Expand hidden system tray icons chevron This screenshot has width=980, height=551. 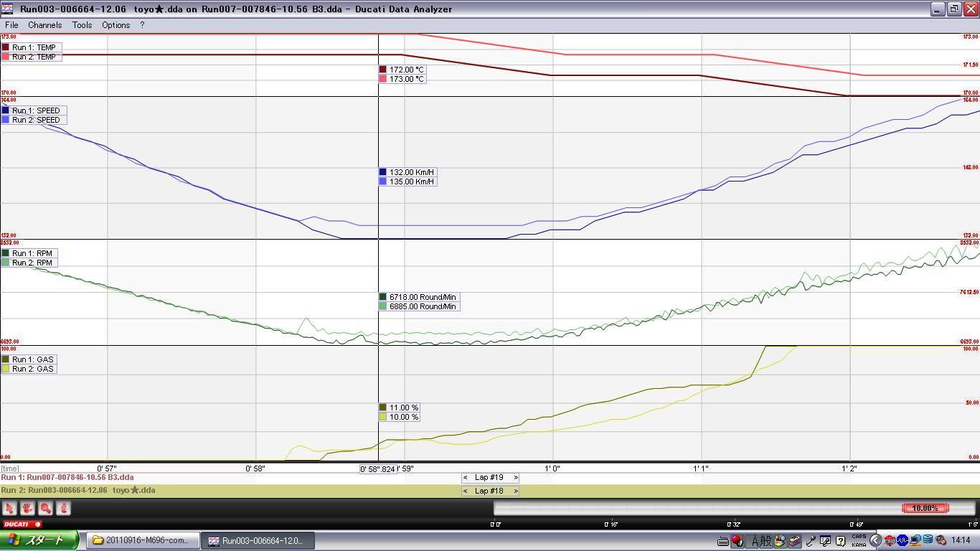(875, 540)
